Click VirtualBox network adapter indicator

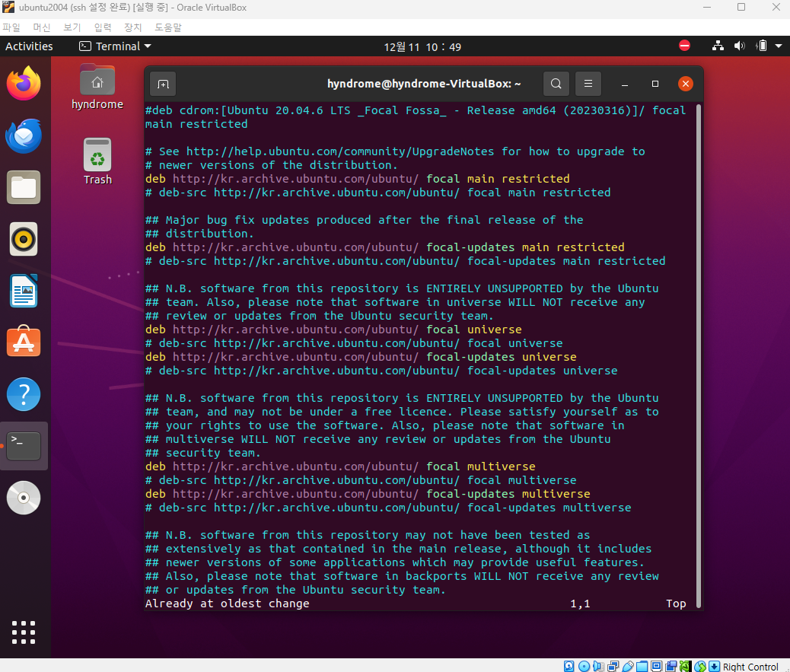coord(613,666)
